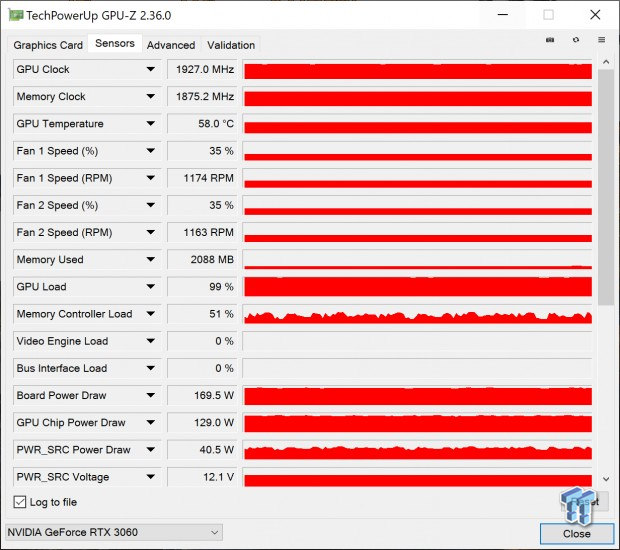620x550 pixels.
Task: Click the Close button at bottom
Action: click(x=577, y=533)
